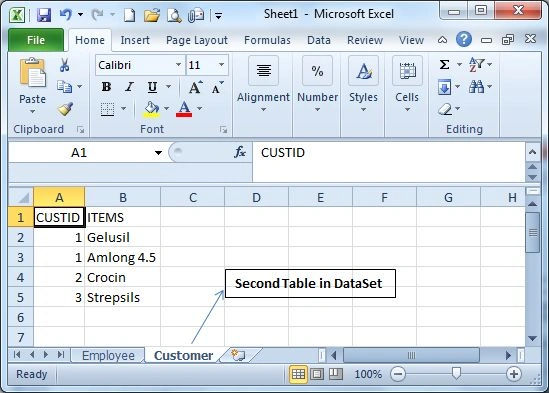Click the Paste clipboard icon
Viewport: 549px width, 393px height.
32,73
